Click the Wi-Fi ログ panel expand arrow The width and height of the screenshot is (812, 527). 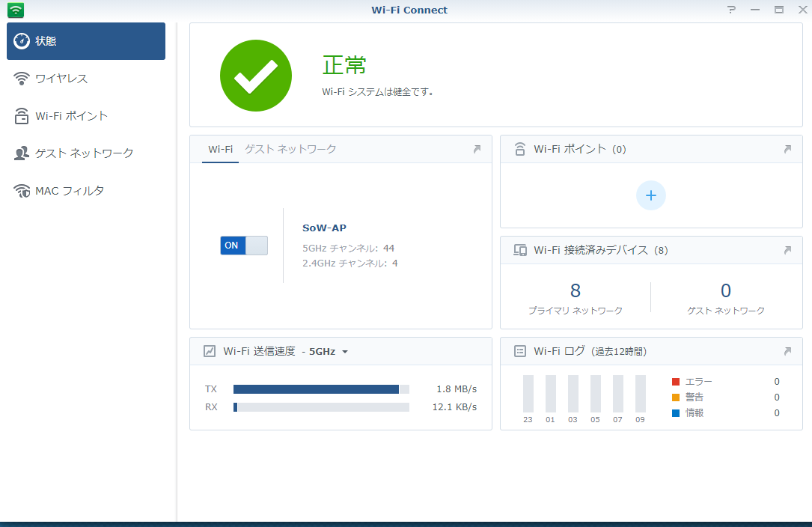(787, 351)
